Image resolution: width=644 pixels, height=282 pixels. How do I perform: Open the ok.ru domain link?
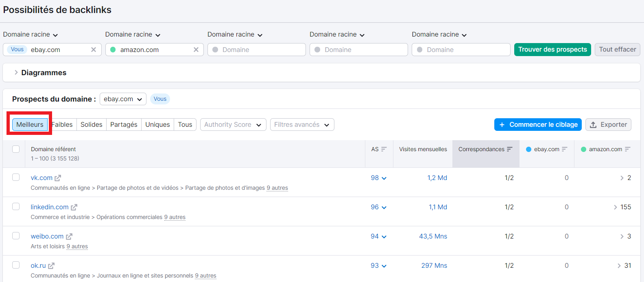[x=38, y=266]
